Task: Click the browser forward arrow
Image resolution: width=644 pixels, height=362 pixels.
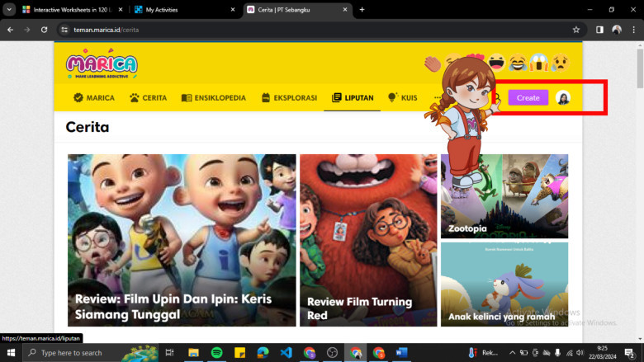Action: [x=27, y=30]
